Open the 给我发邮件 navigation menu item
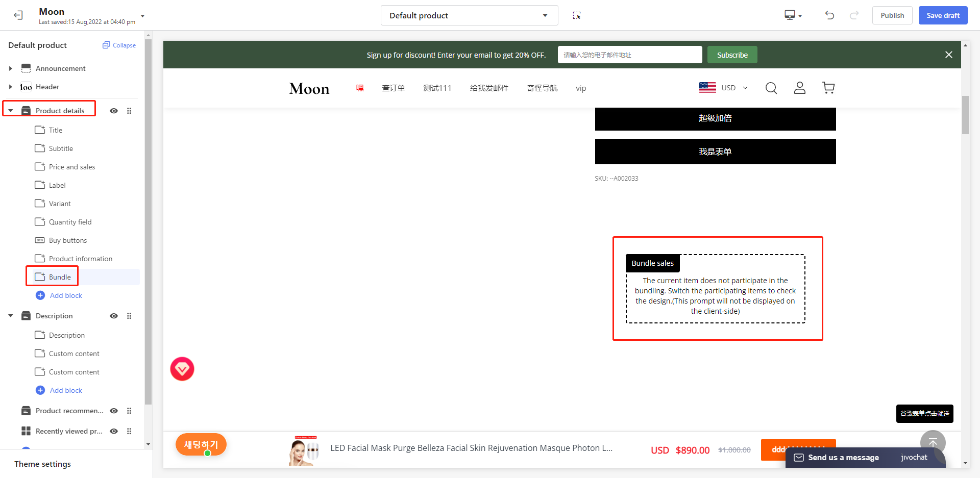The image size is (980, 478). click(489, 88)
